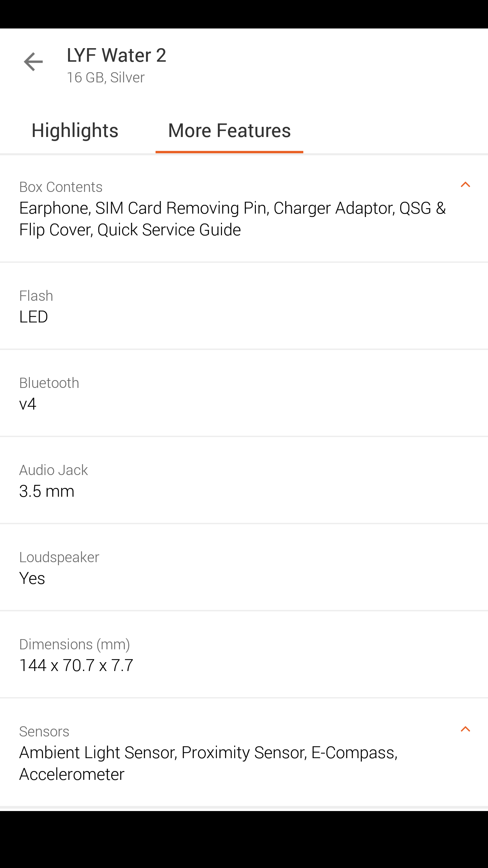Select the Flash row label
This screenshot has width=488, height=868.
pos(36,296)
